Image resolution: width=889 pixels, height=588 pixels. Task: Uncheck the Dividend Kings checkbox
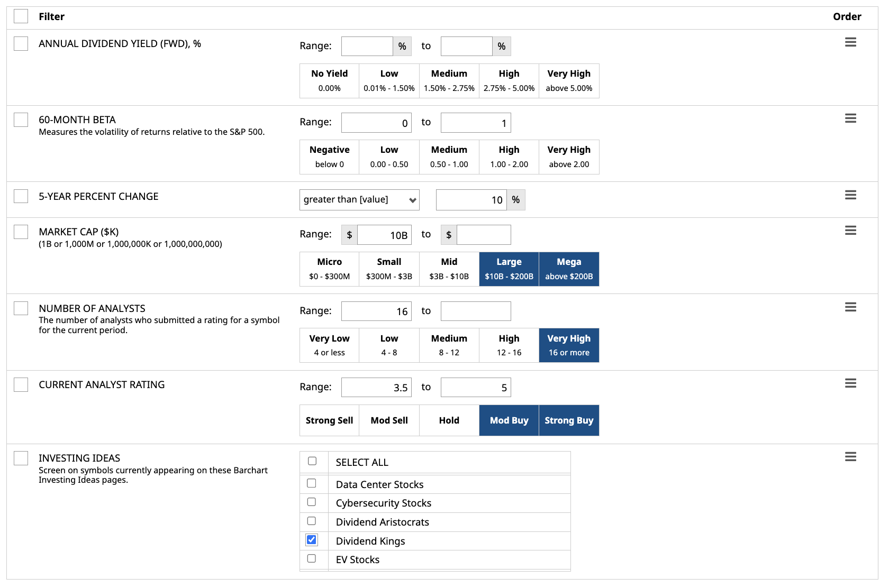pos(312,540)
